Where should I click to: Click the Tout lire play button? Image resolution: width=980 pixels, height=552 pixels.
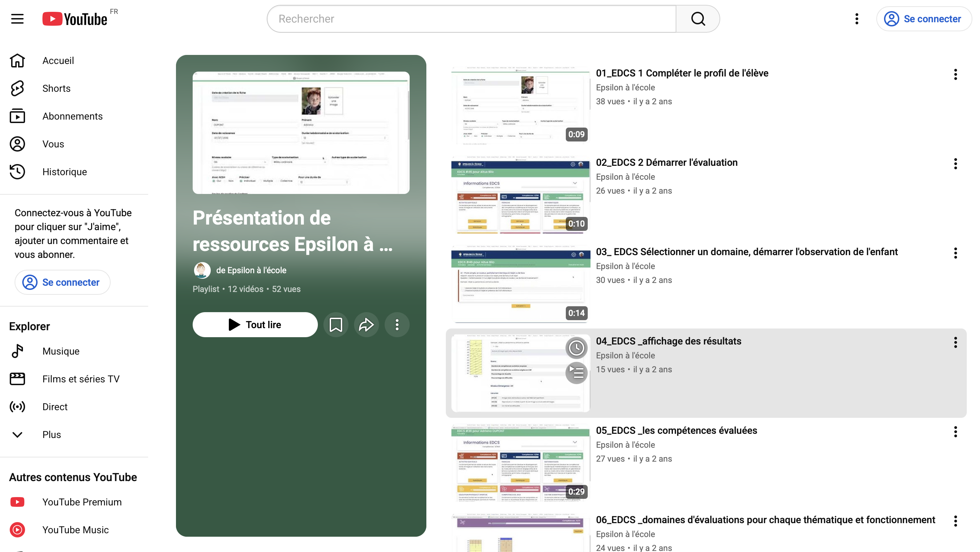255,325
